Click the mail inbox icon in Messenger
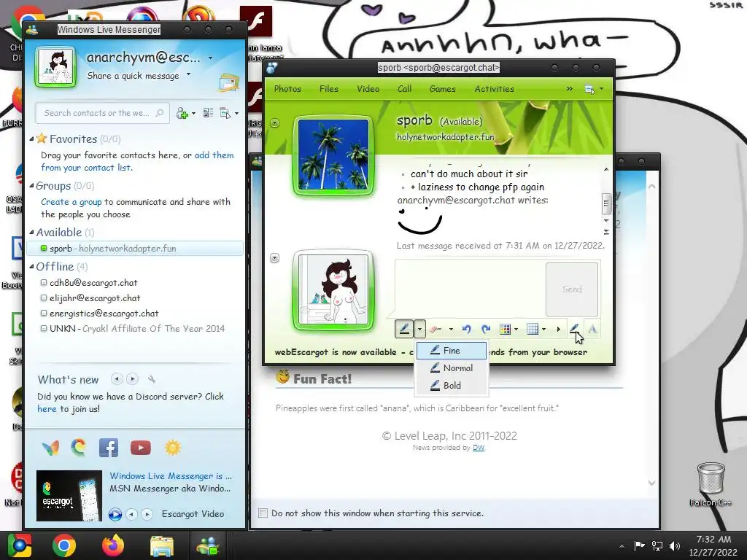This screenshot has height=560, width=747. point(228,82)
